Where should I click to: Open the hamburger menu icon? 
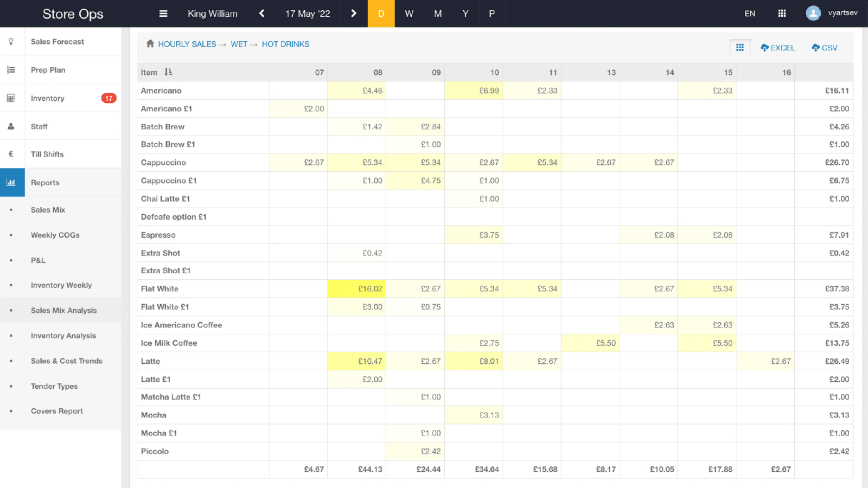click(x=163, y=14)
